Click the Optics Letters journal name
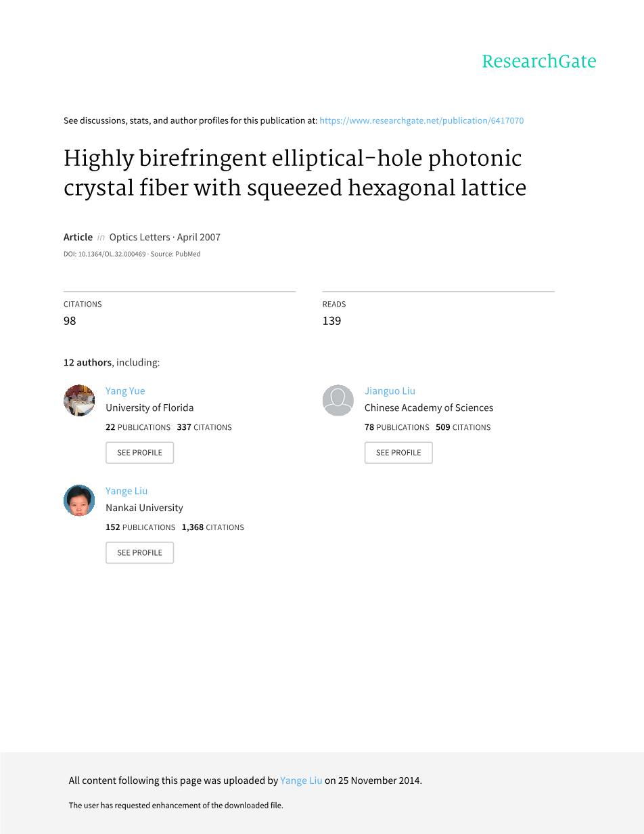Screen dimensions: 644x834 pyautogui.click(x=140, y=237)
